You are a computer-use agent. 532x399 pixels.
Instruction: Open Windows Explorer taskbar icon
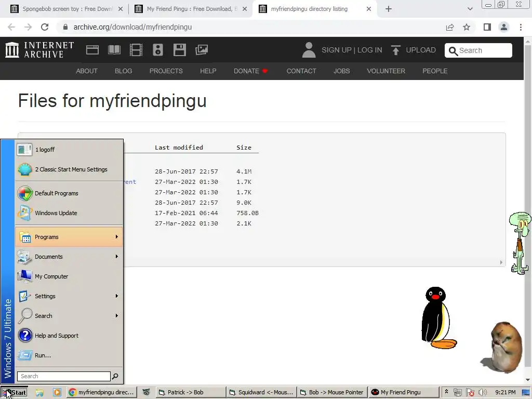click(x=39, y=392)
